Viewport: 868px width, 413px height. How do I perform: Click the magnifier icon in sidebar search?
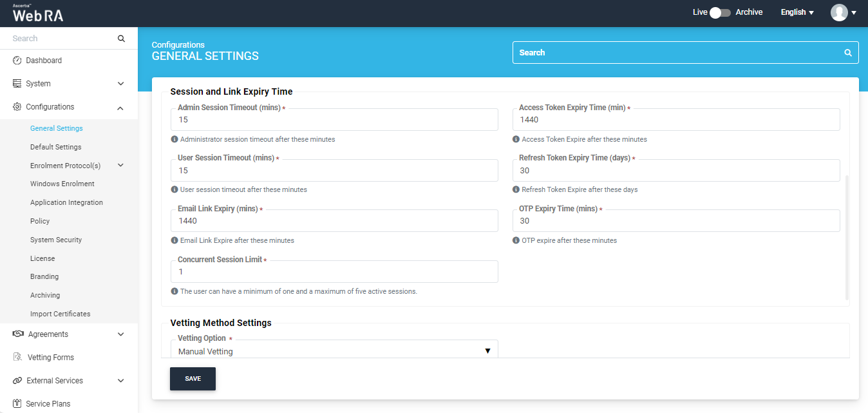point(121,39)
